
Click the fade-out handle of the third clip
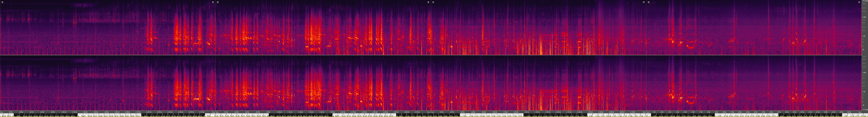point(644,2)
